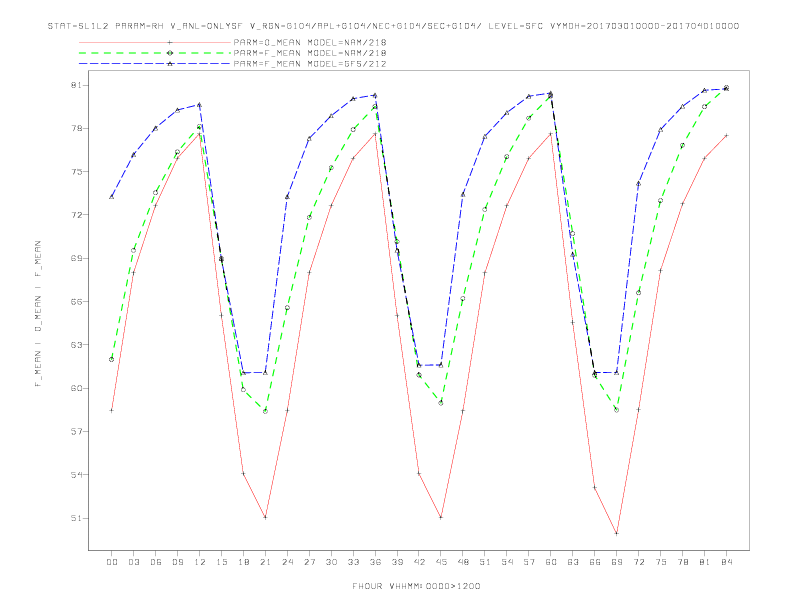Click x-axis tick label 27
The image size is (792, 612).
point(309,562)
